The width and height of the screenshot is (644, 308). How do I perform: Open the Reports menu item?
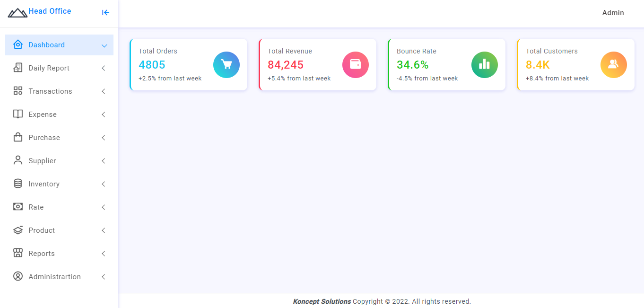[59, 254]
